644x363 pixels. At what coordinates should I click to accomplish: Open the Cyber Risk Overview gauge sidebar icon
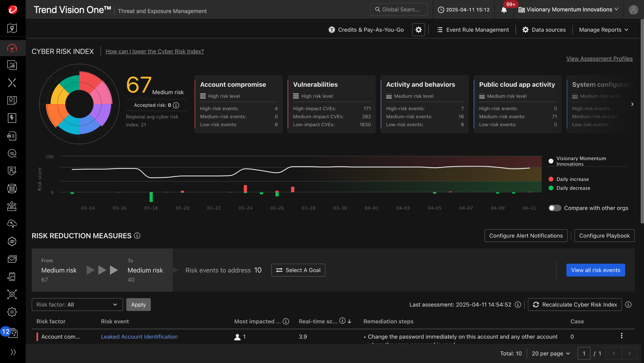click(12, 48)
